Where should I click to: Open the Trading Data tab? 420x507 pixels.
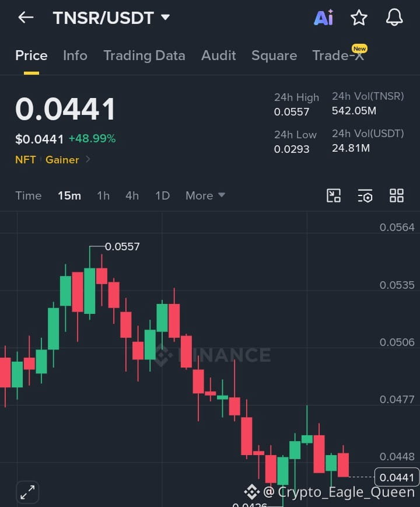coord(144,55)
